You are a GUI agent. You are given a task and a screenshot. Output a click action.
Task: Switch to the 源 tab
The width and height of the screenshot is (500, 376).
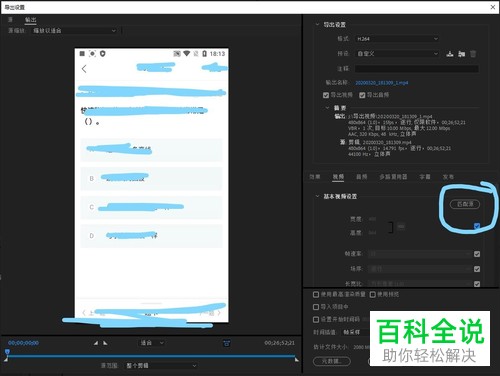tap(10, 20)
